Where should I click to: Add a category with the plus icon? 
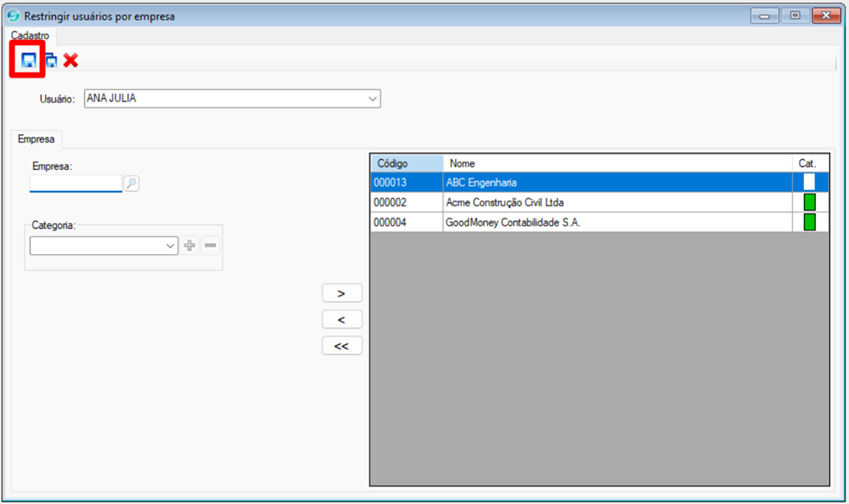pos(189,246)
